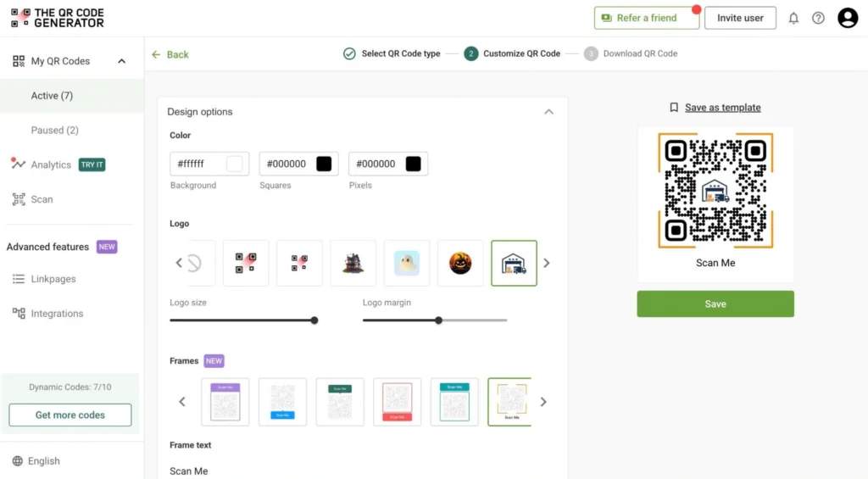Show previous logos with left arrow
The width and height of the screenshot is (868, 479).
tap(179, 263)
